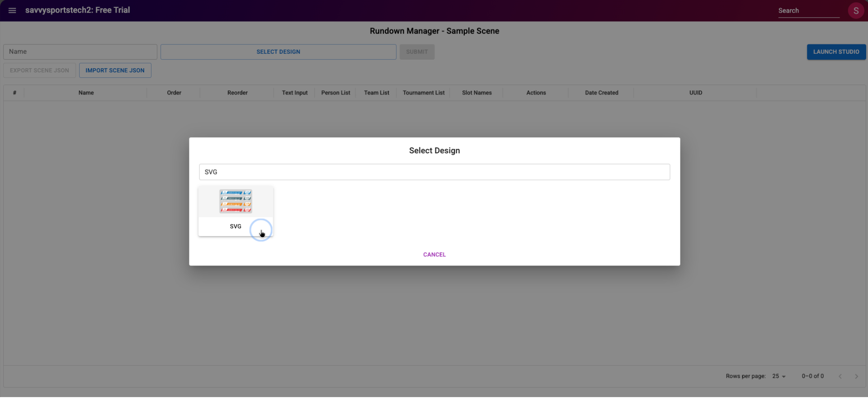Open the hamburger navigation menu
Viewport: 868px width, 398px height.
point(12,10)
